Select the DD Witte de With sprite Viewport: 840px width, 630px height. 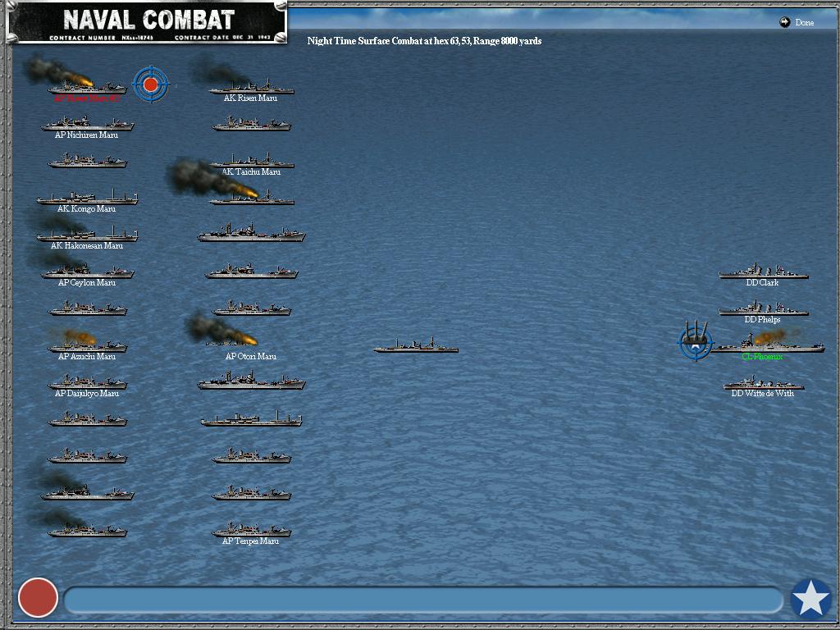click(x=764, y=381)
